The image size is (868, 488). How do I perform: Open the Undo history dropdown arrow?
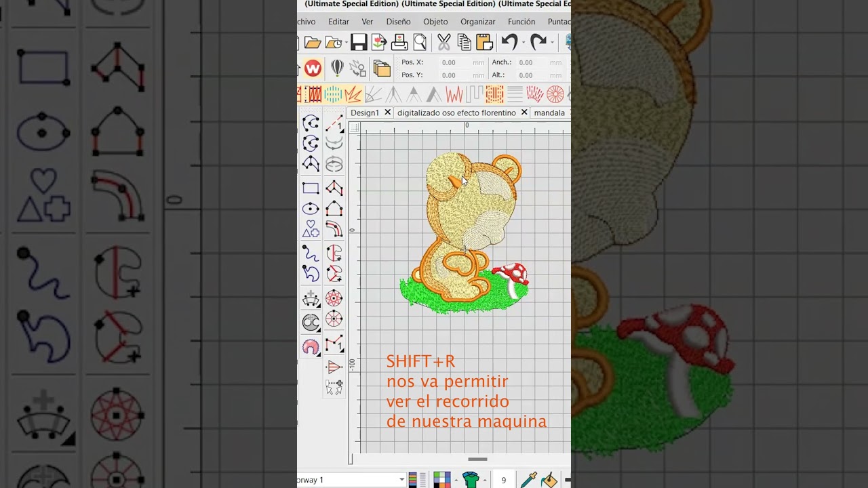(523, 43)
